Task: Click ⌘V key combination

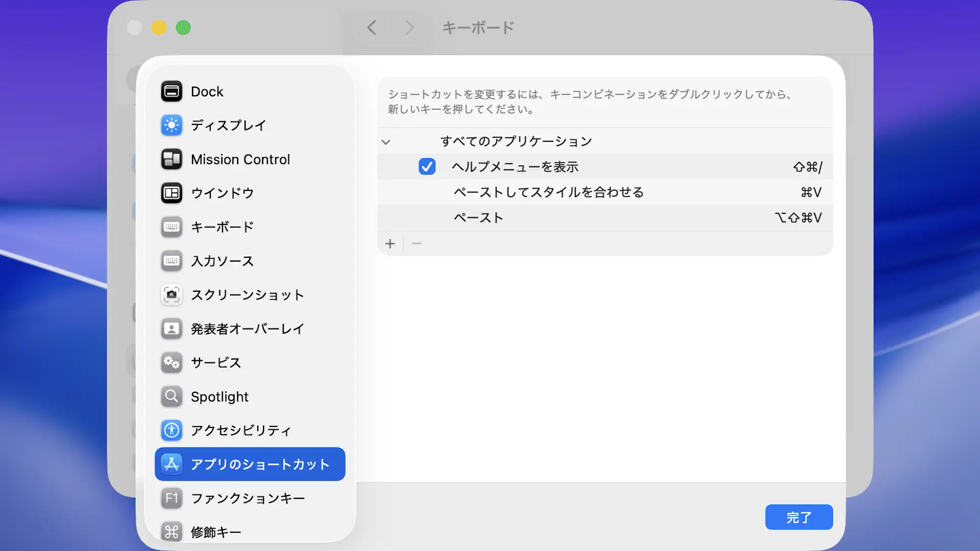Action: tap(811, 192)
